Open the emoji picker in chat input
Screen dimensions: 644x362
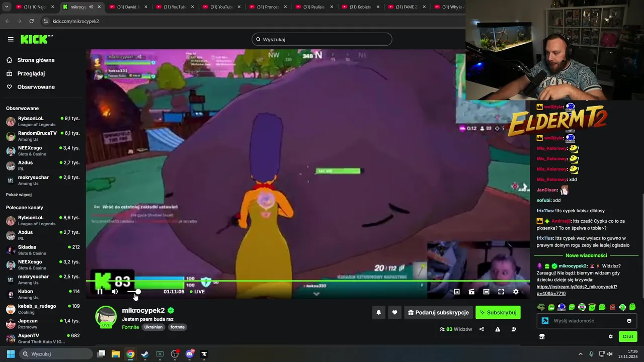pyautogui.click(x=629, y=321)
